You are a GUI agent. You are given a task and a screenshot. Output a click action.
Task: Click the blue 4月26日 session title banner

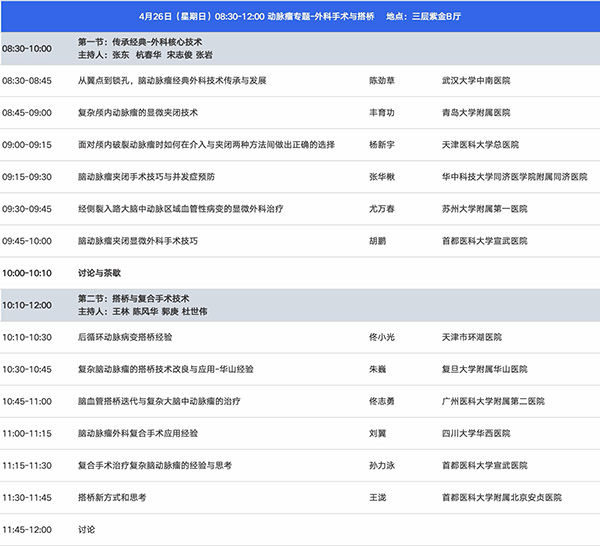[x=300, y=17]
